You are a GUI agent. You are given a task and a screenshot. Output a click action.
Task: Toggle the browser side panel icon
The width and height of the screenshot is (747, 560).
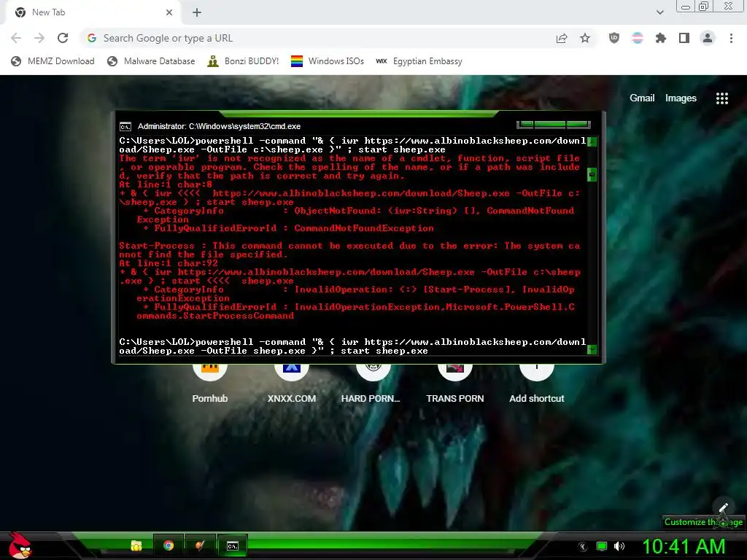coord(684,38)
